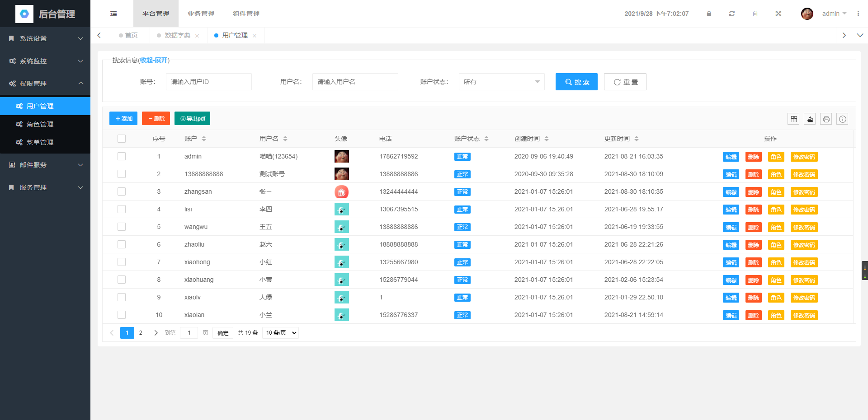Open the vertical dots menu in the header

tap(858, 14)
